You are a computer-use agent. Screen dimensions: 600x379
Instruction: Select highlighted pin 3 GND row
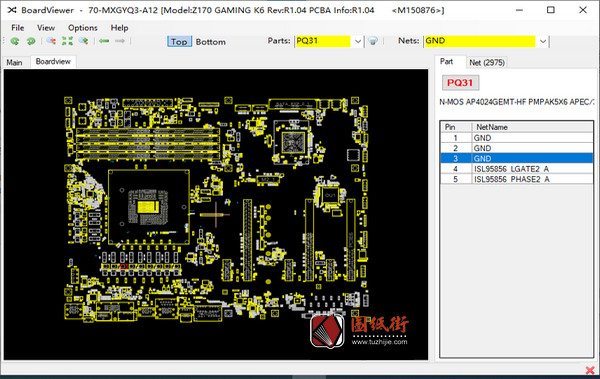(517, 158)
